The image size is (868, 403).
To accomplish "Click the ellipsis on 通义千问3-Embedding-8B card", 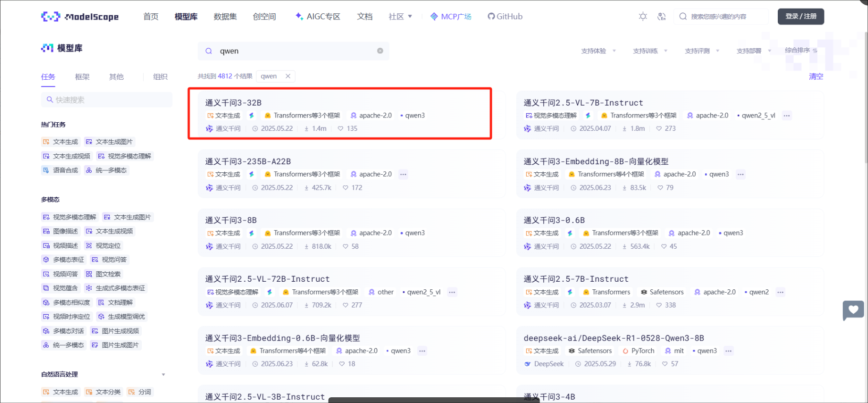I will pos(741,174).
